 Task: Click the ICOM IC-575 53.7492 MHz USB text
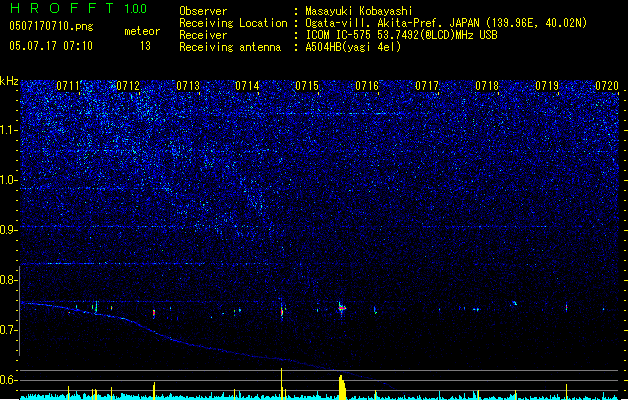click(401, 35)
